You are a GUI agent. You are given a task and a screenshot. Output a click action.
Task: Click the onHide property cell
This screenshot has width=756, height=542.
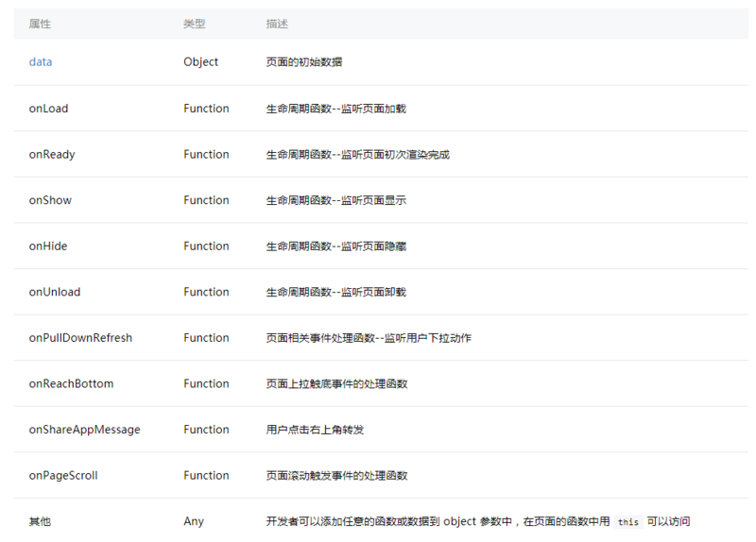(x=48, y=246)
